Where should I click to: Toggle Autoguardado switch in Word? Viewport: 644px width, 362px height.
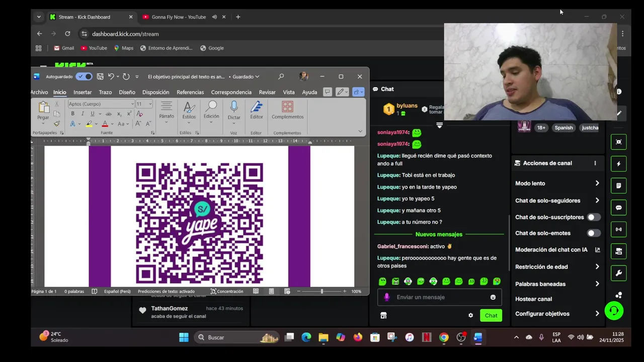84,76
